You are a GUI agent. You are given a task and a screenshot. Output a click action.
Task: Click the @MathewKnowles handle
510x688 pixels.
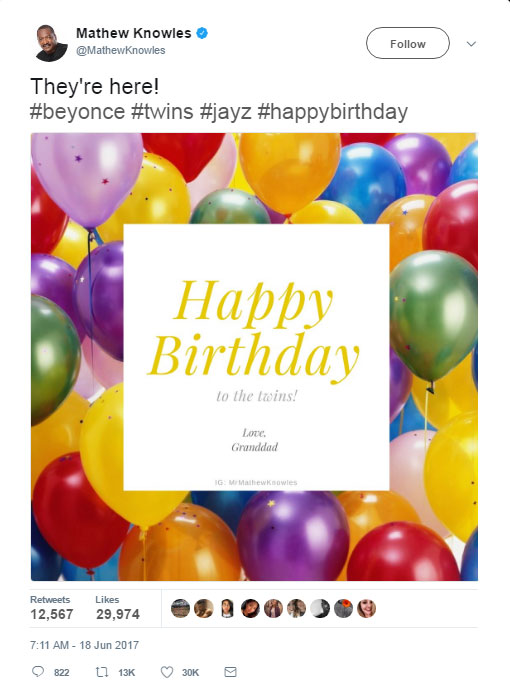click(x=121, y=50)
